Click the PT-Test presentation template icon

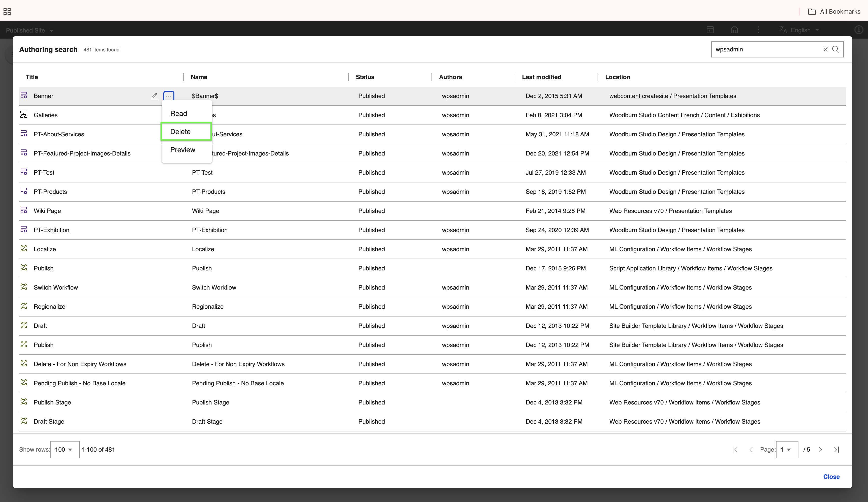coord(24,172)
